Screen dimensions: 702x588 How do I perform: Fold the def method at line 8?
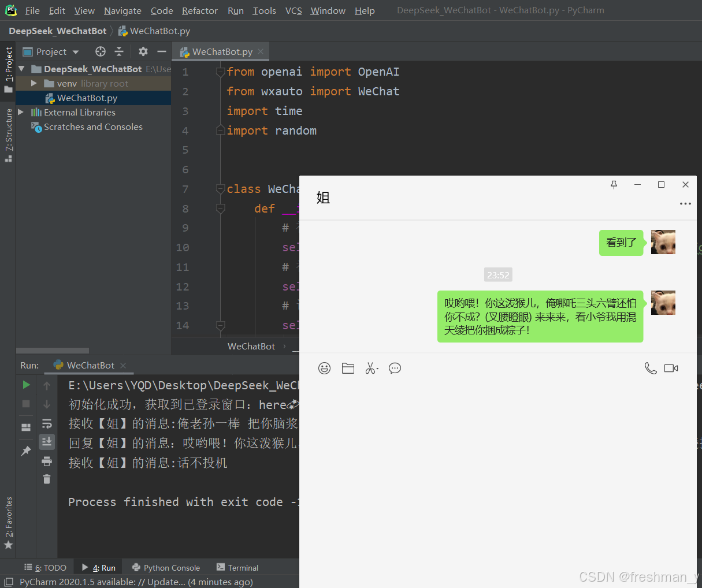pos(220,208)
